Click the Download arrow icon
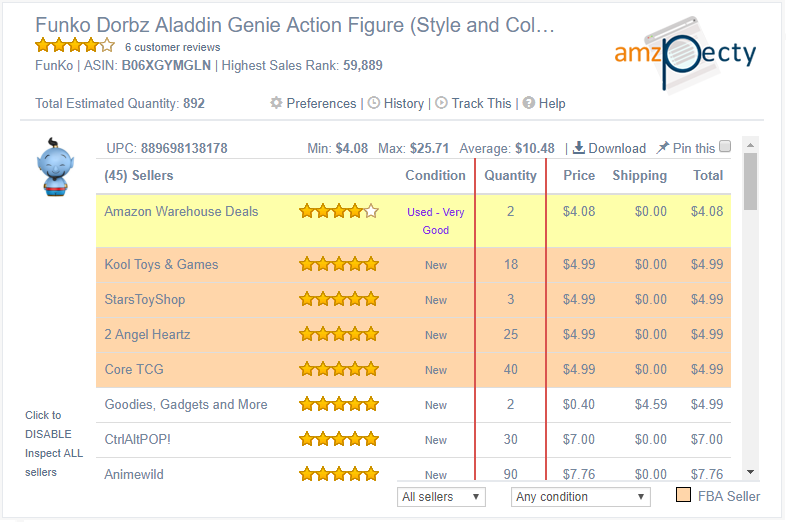 click(578, 147)
